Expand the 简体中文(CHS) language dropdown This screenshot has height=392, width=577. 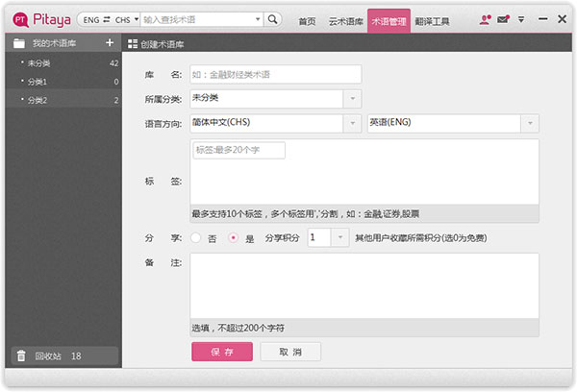click(x=352, y=123)
